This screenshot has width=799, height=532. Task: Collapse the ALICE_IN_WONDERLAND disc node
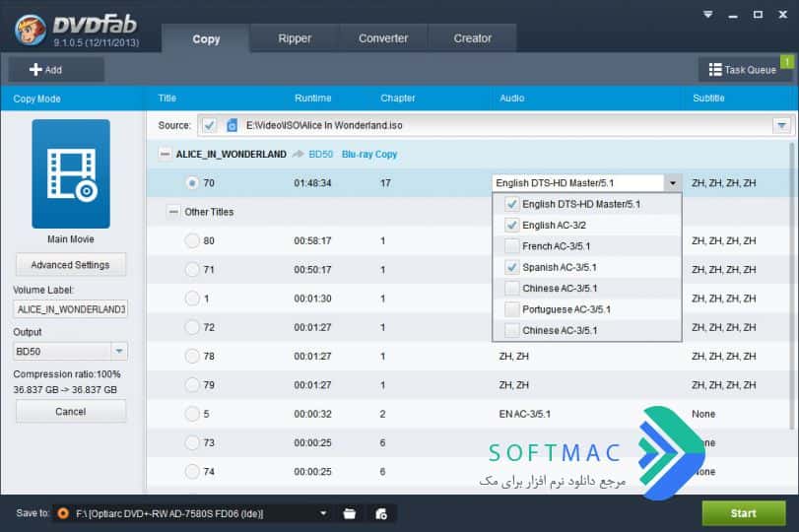click(x=165, y=154)
